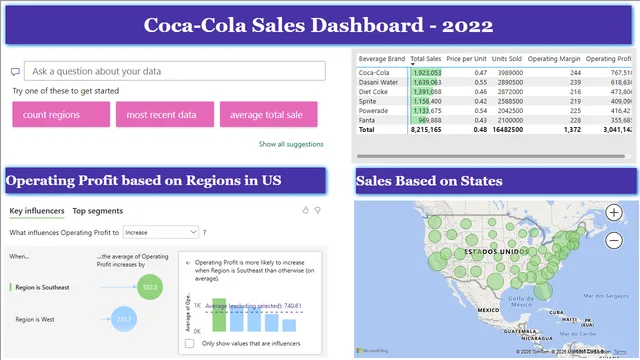Click the Units Sold column header

point(507,59)
